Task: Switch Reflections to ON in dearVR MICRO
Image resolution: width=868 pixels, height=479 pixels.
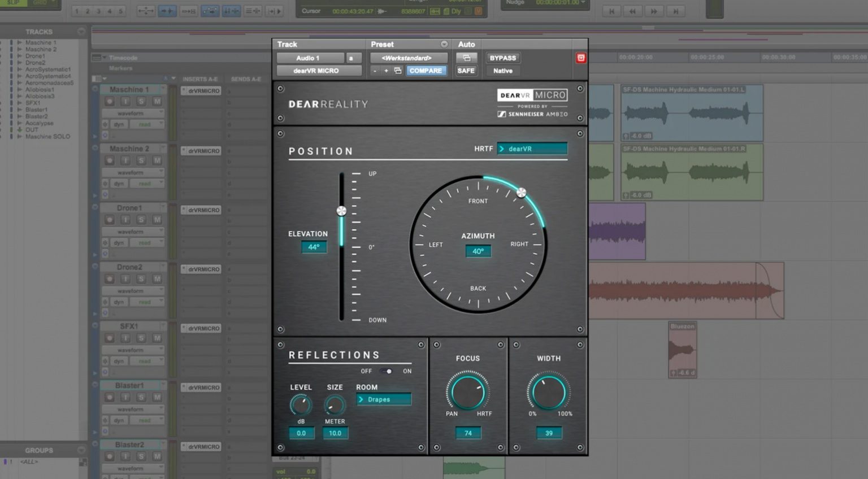Action: point(388,371)
